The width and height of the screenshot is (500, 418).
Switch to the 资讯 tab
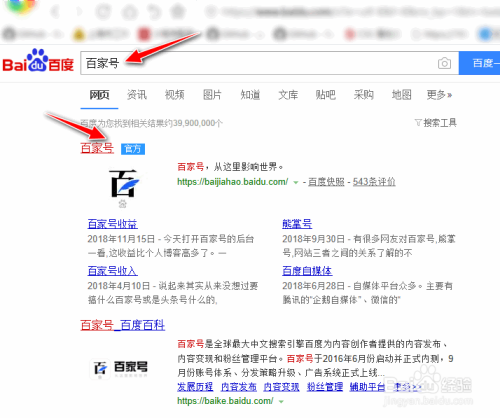[x=137, y=95]
